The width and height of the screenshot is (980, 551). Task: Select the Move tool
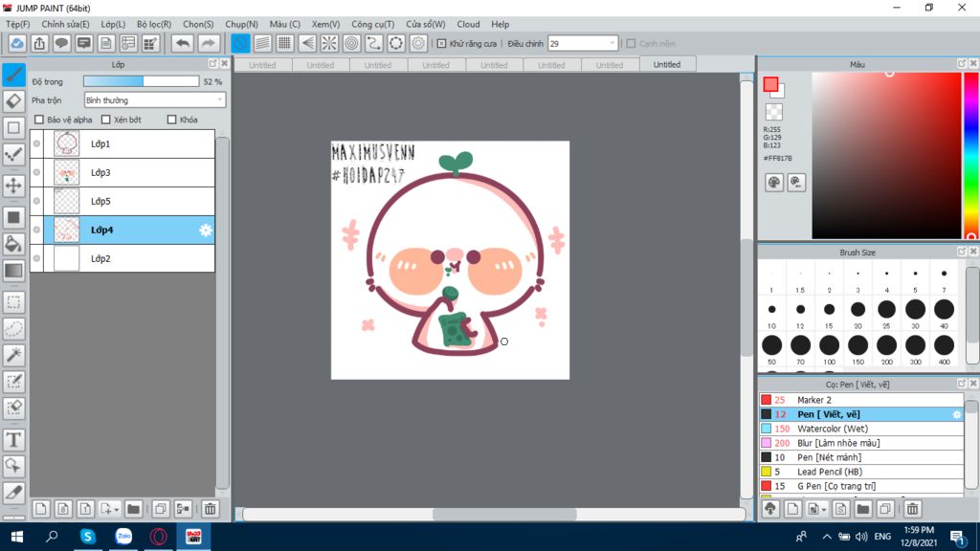point(13,186)
